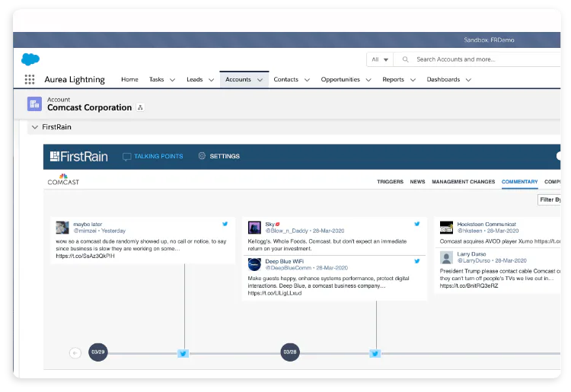This screenshot has height=392, width=571.
Task: Open the @hksteen Twitter handle
Action: [x=470, y=231]
